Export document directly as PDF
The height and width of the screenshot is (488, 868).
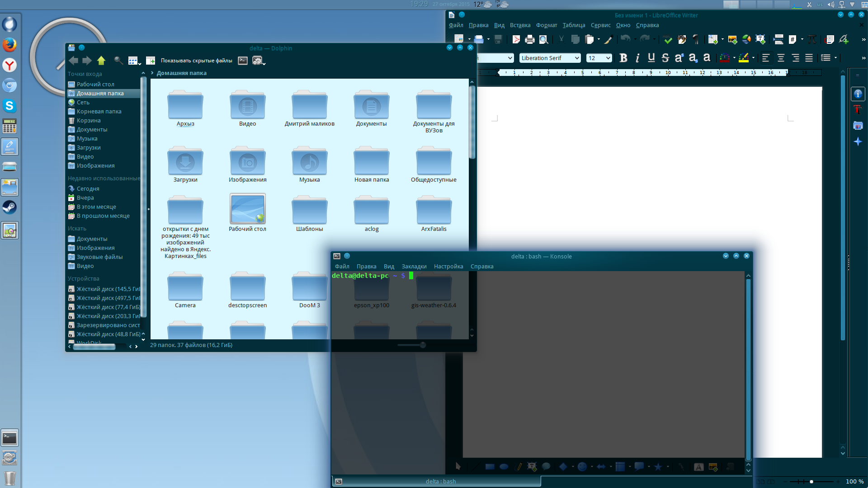pos(516,40)
